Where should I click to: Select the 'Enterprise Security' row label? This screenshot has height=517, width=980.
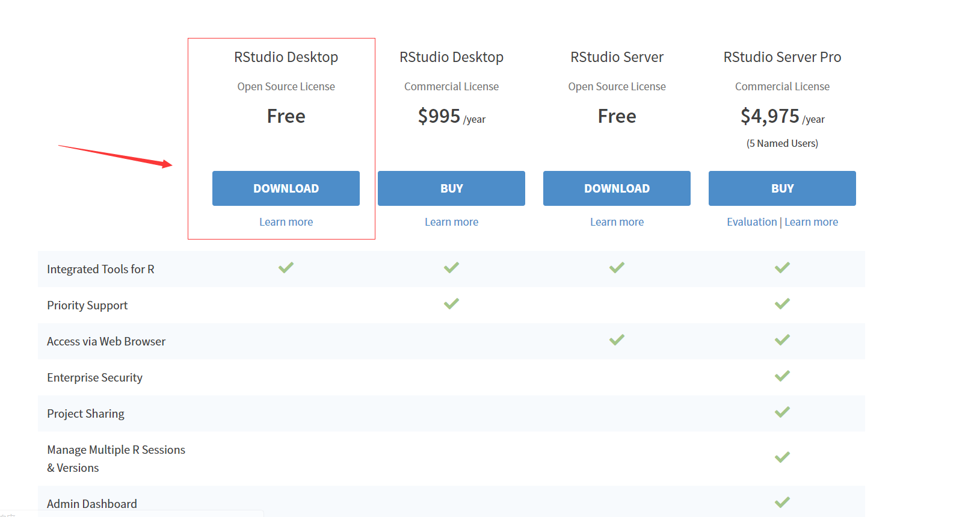click(94, 378)
